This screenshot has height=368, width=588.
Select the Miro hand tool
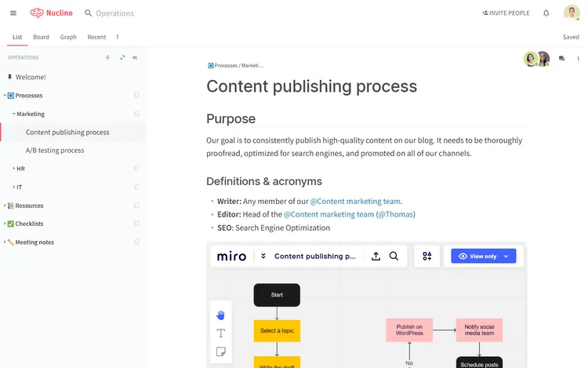(220, 315)
